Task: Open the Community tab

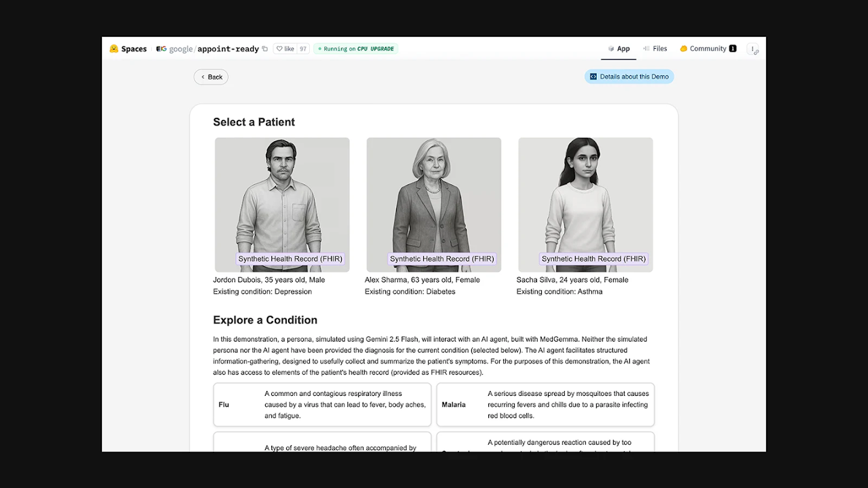Action: 708,49
